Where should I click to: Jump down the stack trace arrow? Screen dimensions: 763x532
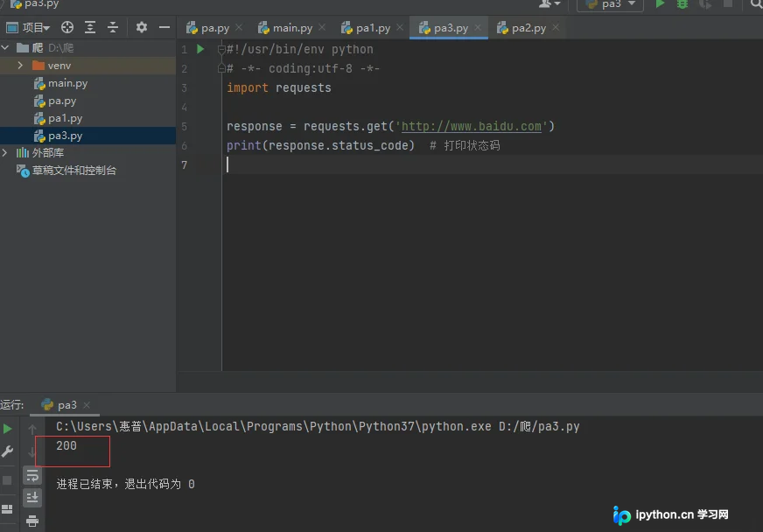click(x=32, y=452)
